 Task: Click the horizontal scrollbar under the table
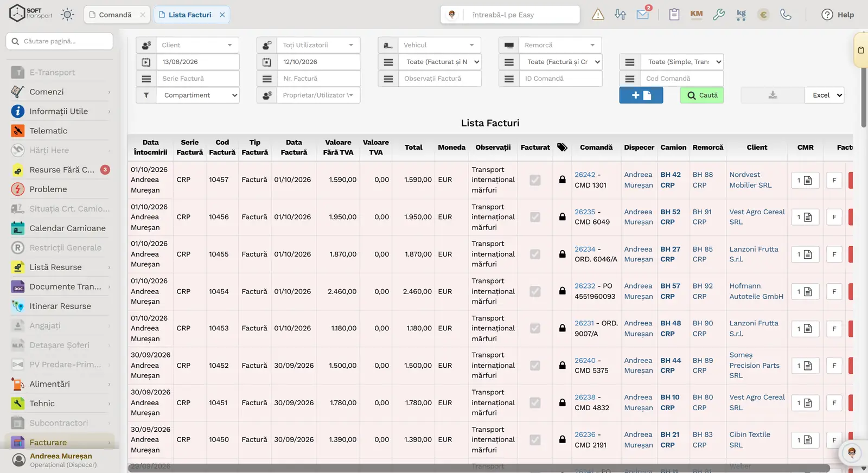(478, 468)
